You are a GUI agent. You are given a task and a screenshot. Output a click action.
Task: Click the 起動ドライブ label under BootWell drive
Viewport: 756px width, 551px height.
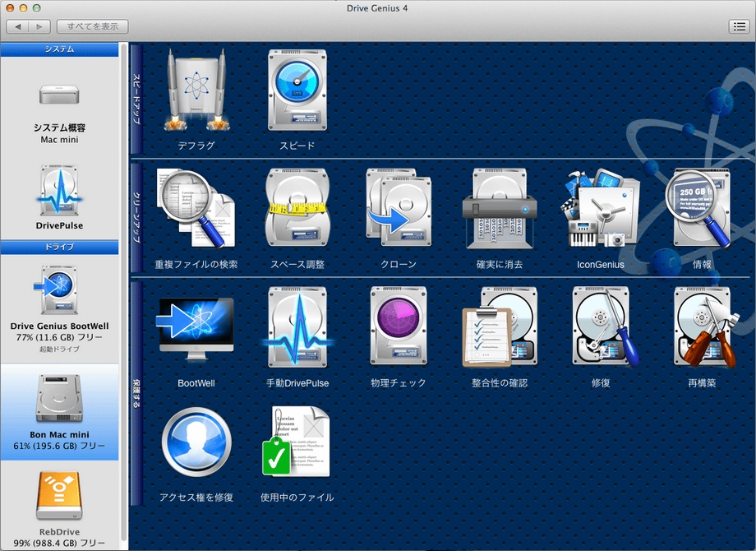[59, 349]
